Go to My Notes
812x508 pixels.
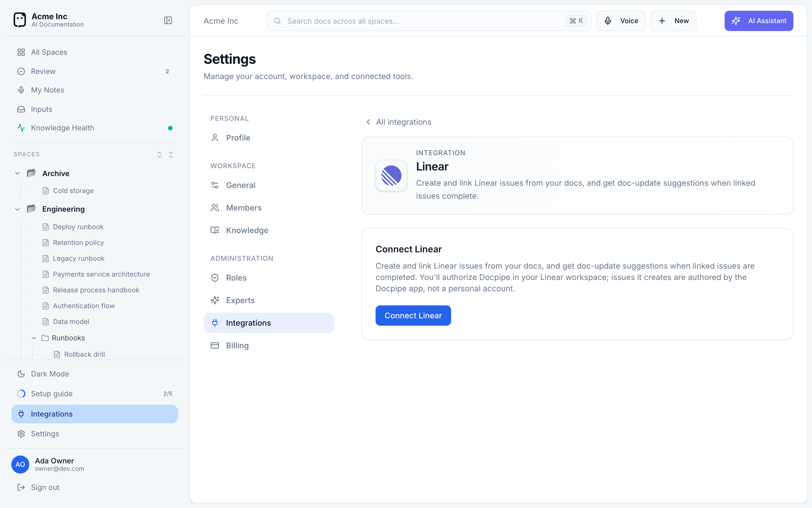(x=94, y=90)
